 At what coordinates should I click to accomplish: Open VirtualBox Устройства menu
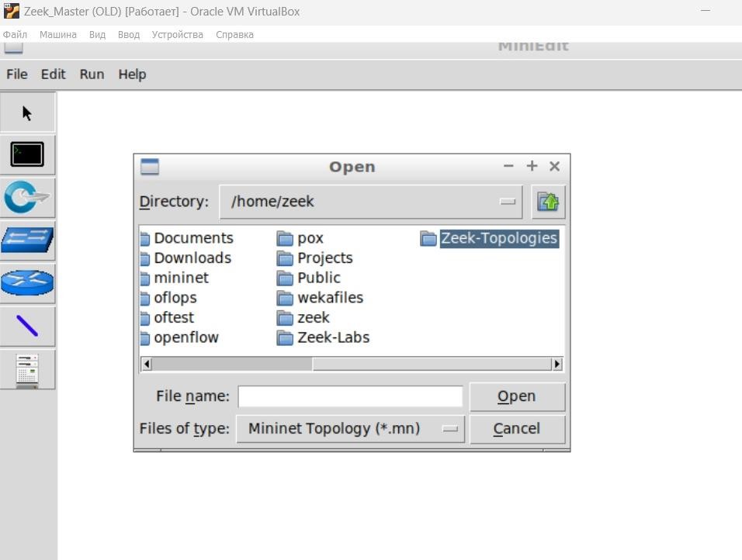[x=178, y=35]
